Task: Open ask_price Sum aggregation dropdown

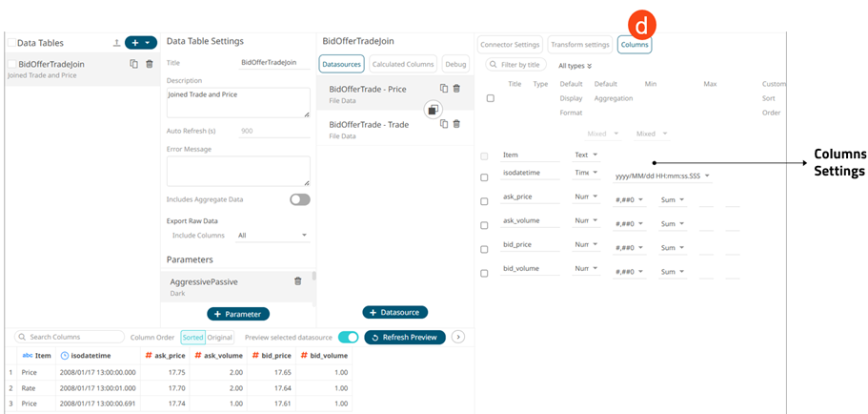Action: point(673,200)
